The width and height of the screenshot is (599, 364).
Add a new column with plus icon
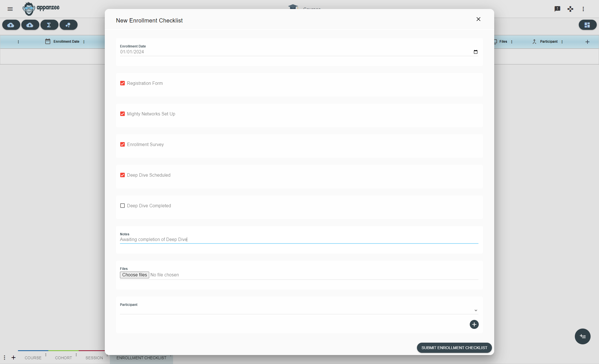coord(587,42)
